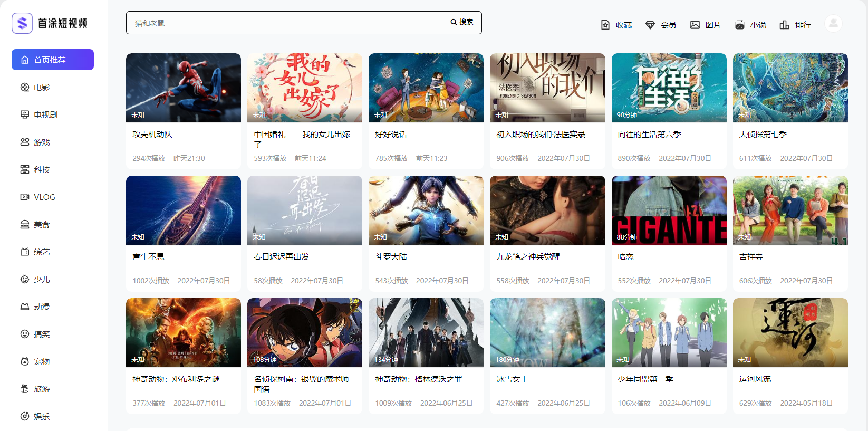Open the 搞笑 category icon
The width and height of the screenshot is (868, 431).
click(25, 334)
